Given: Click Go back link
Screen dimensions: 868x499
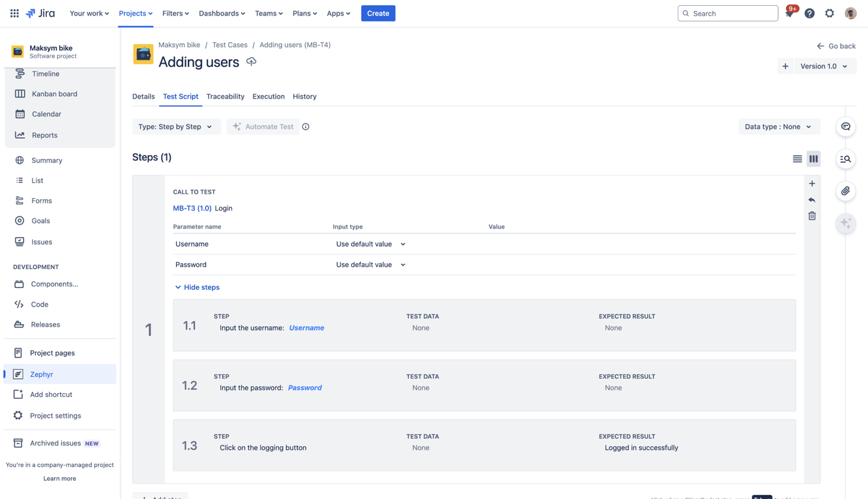Looking at the screenshot, I should pyautogui.click(x=836, y=46).
